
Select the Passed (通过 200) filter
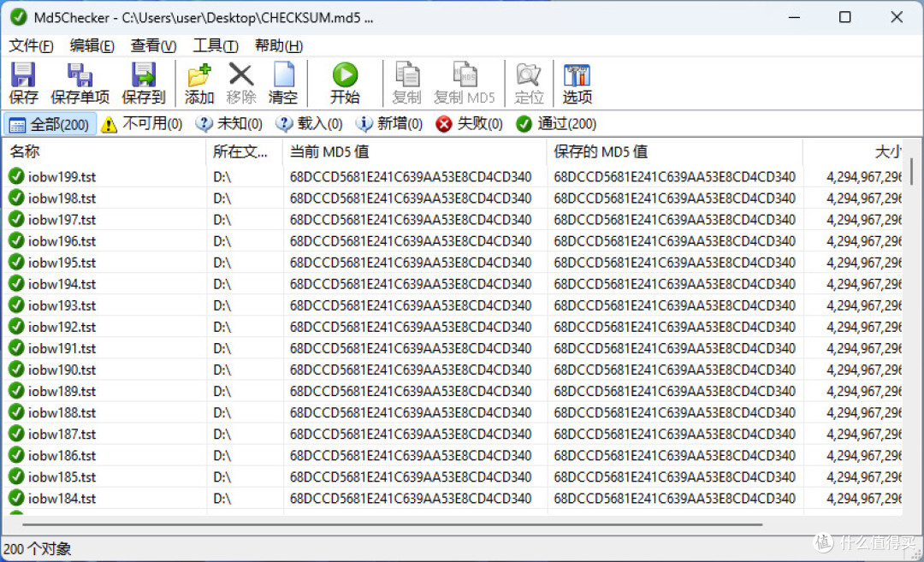click(x=556, y=124)
